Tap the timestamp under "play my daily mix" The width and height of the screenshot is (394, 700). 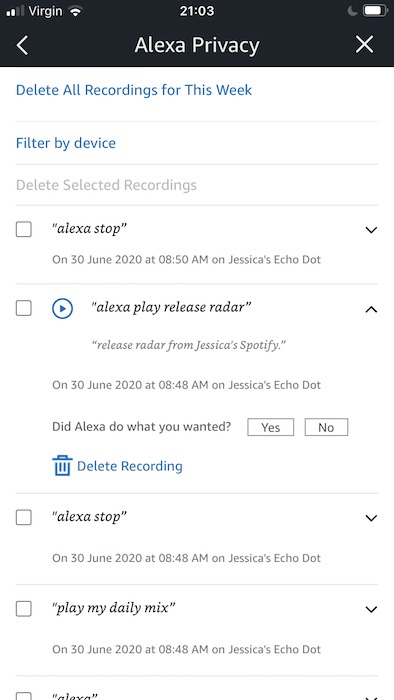187,649
